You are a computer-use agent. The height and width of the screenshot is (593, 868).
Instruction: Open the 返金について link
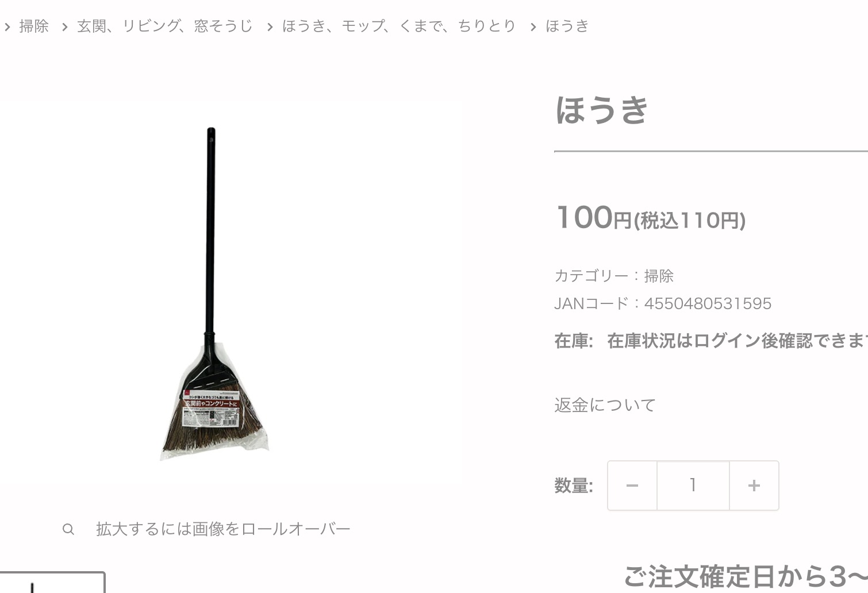pos(605,405)
